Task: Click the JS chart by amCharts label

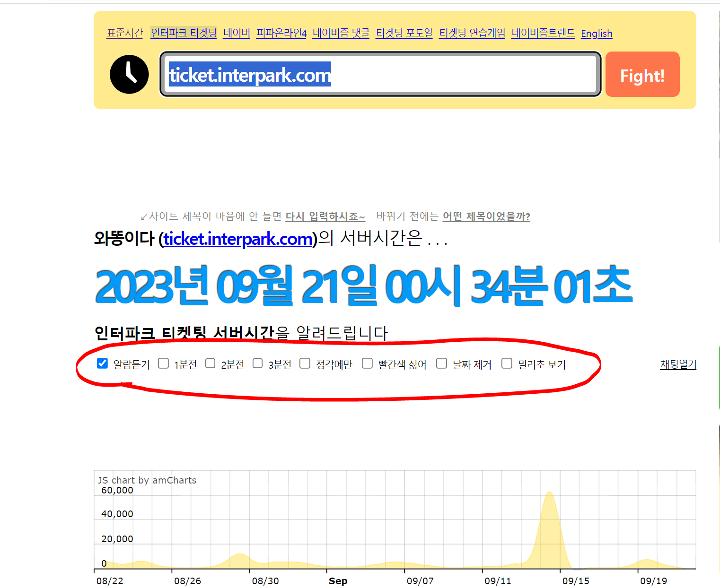Action: click(147, 480)
